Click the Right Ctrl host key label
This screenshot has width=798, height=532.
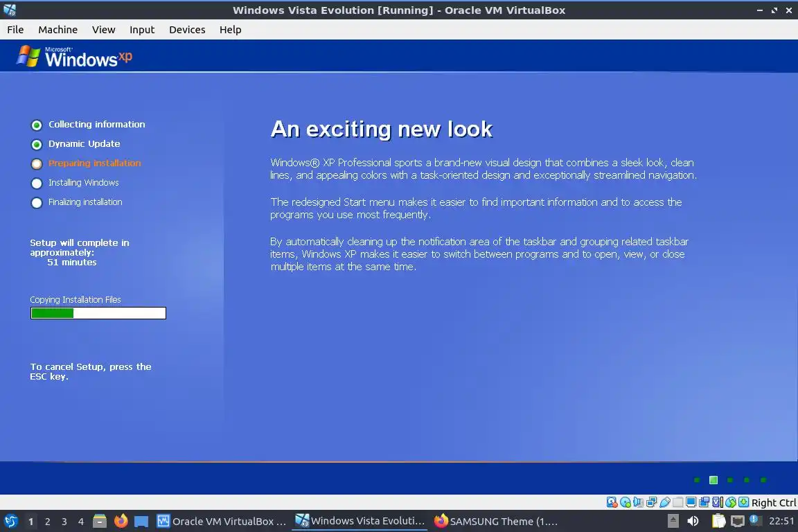(x=774, y=502)
